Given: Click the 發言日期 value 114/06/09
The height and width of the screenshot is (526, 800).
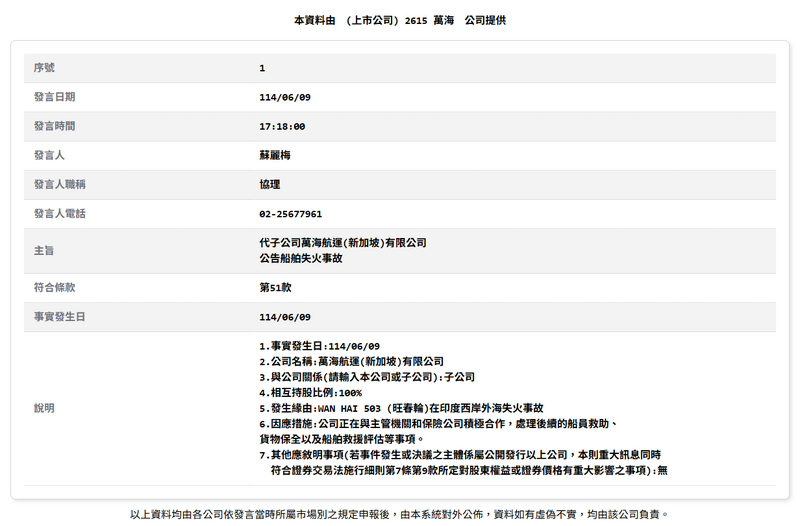Looking at the screenshot, I should pos(285,97).
